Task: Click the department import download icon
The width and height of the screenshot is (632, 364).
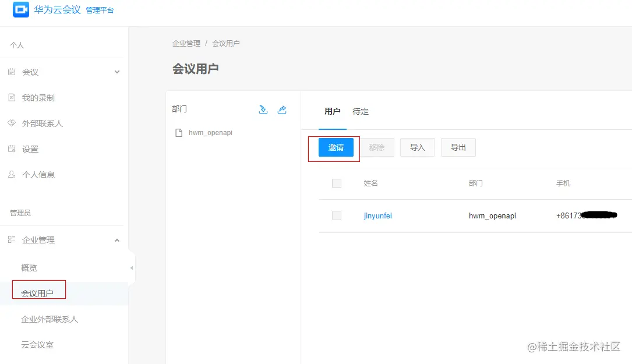Action: pos(263,109)
